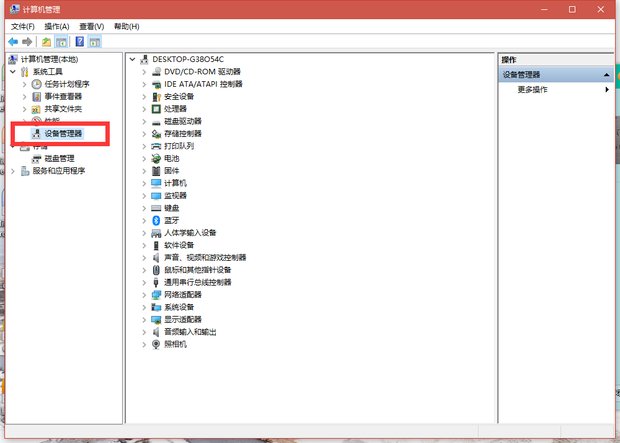620x443 pixels.
Task: Select 磁盘管理 in the left tree
Action: 59,158
